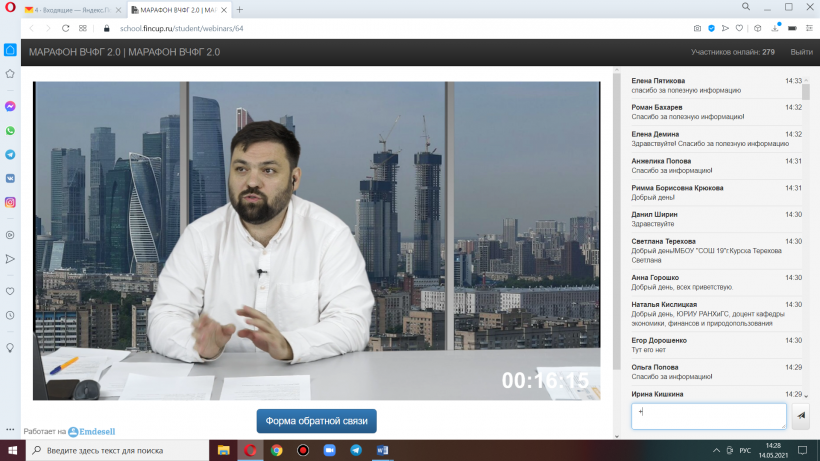
Task: Open WhatsApp in Opera sidebar
Action: (10, 131)
